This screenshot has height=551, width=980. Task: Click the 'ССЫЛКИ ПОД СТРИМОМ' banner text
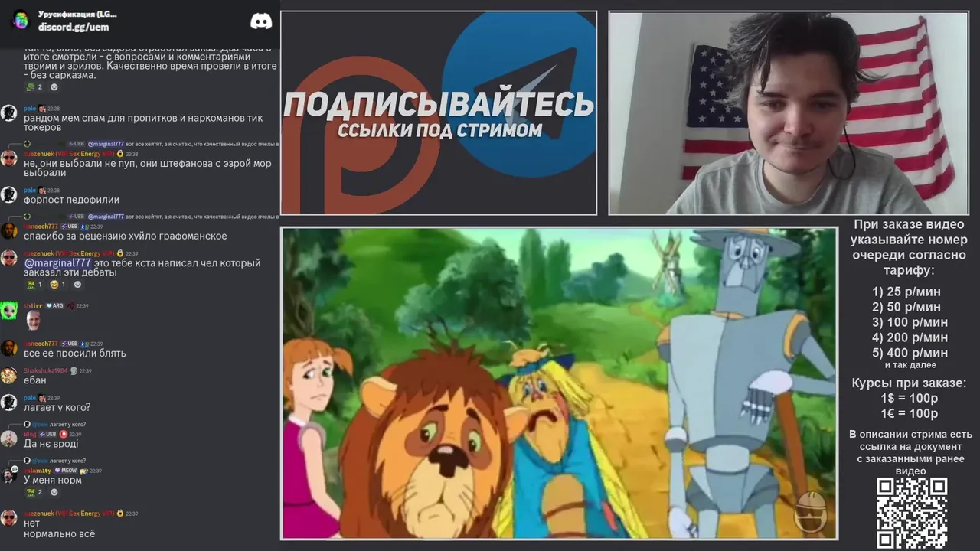439,131
